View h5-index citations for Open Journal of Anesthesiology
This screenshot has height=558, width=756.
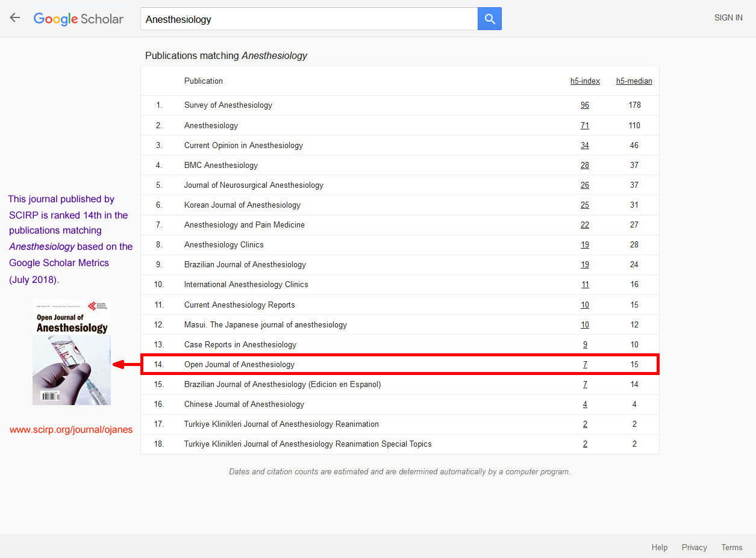(x=584, y=364)
